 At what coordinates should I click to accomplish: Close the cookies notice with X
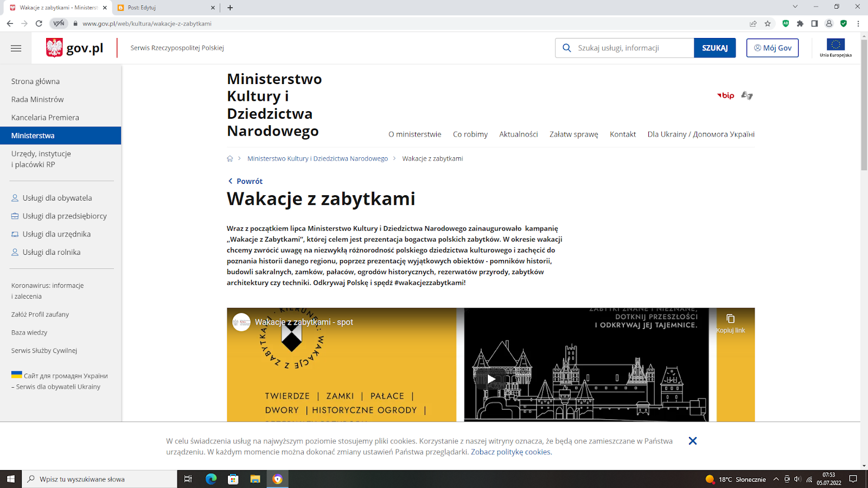click(x=693, y=441)
